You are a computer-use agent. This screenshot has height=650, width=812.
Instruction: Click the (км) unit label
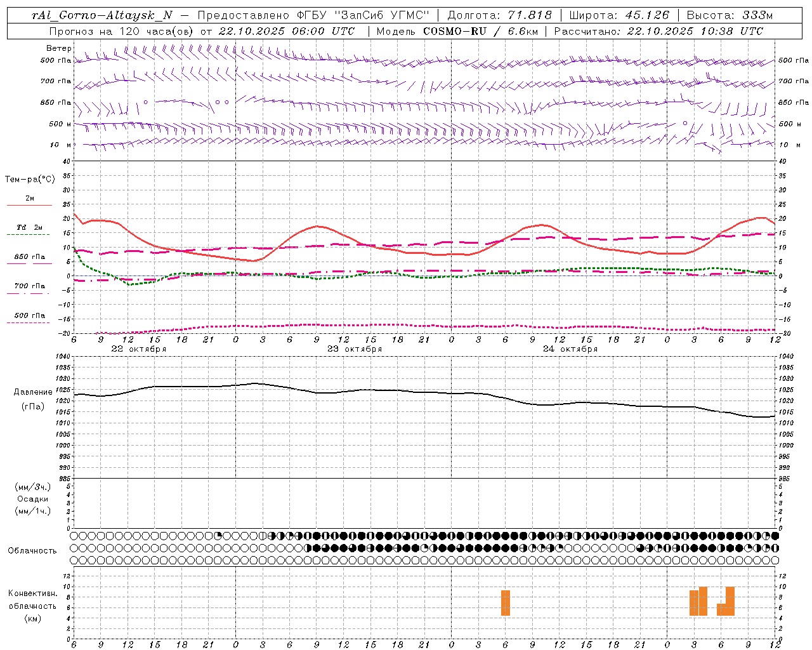pos(33,618)
